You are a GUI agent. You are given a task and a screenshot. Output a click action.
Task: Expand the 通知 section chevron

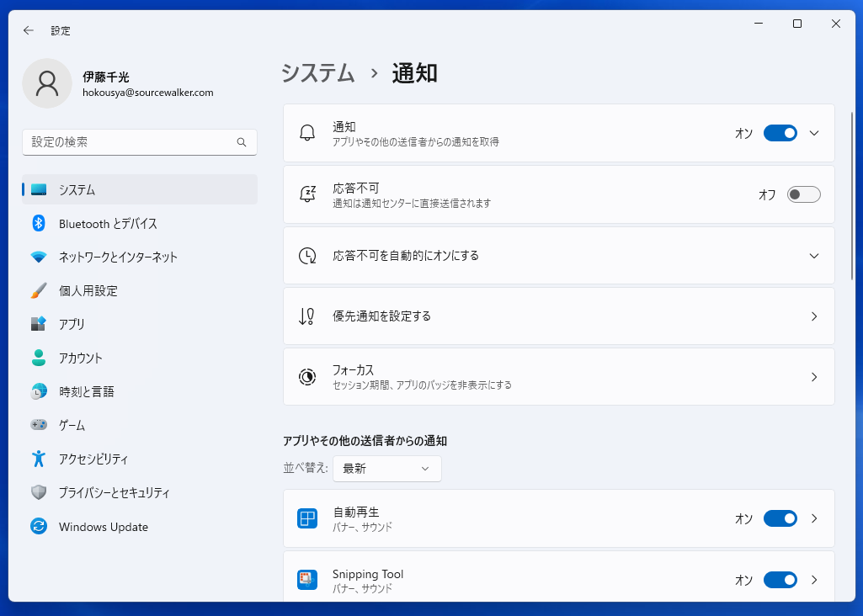(813, 133)
